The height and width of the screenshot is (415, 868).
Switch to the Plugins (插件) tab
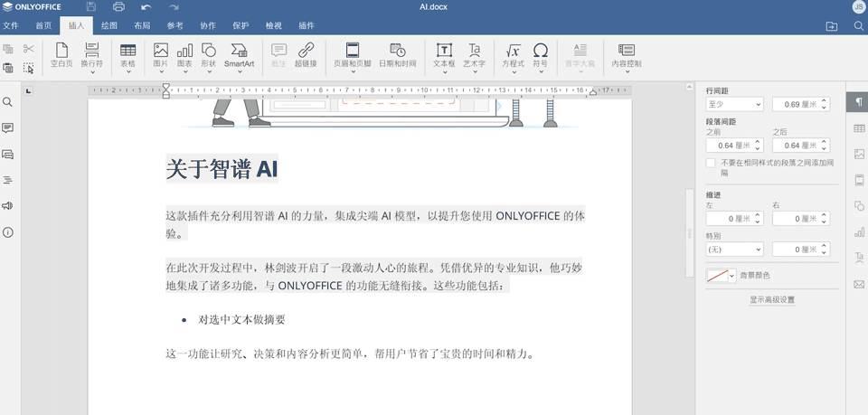(307, 25)
